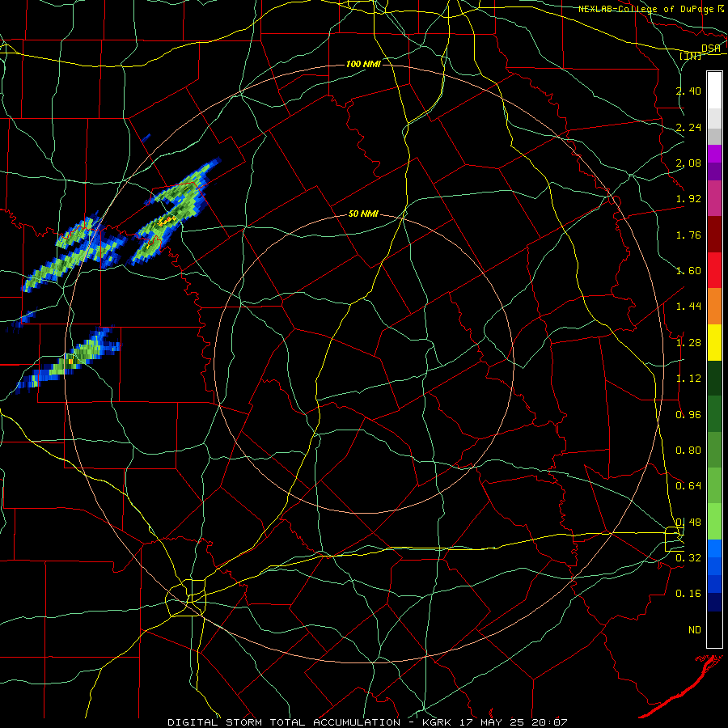Select the 2.24 legend value

688,127
